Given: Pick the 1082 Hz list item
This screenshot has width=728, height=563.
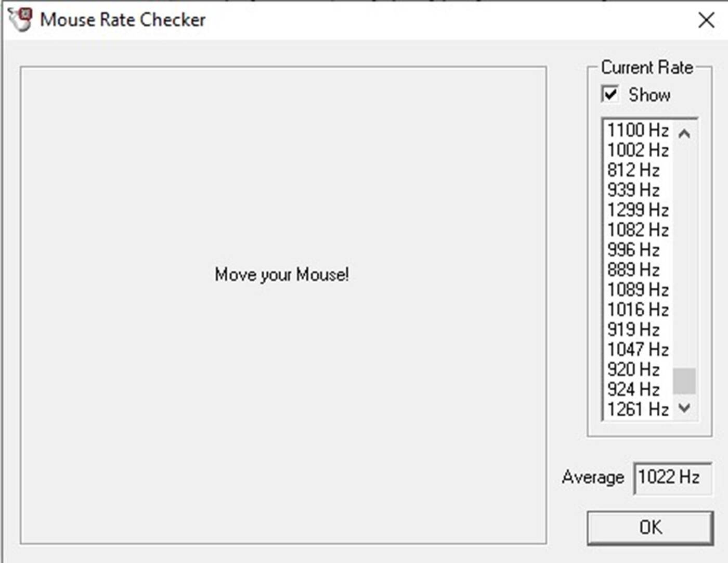Looking at the screenshot, I should (x=638, y=229).
